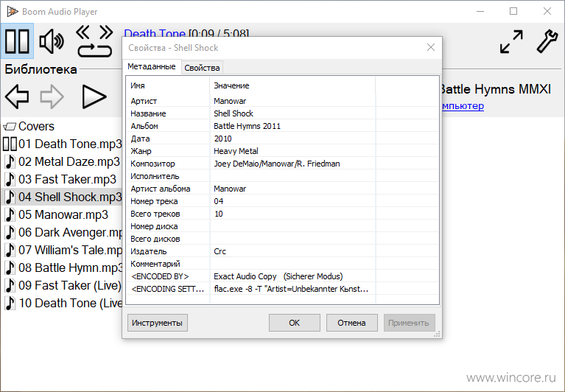Click the music note icon of 05 Manowar.mp3
The width and height of the screenshot is (565, 392).
10,214
